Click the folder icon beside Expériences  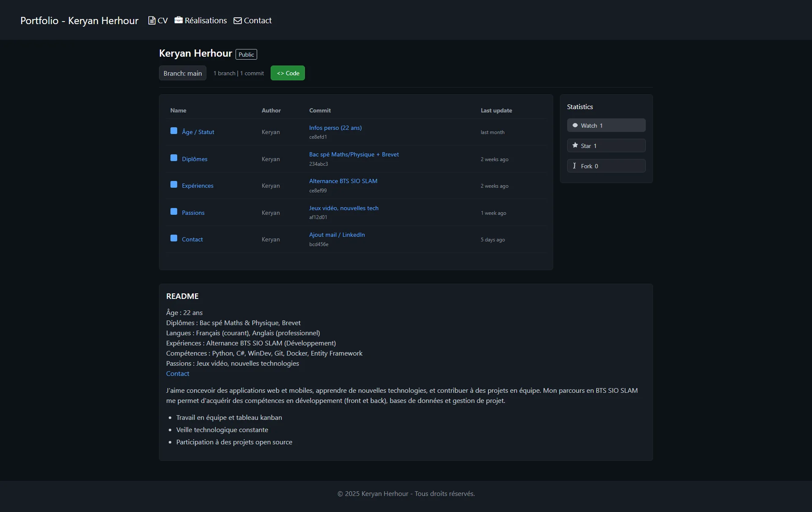coord(174,185)
